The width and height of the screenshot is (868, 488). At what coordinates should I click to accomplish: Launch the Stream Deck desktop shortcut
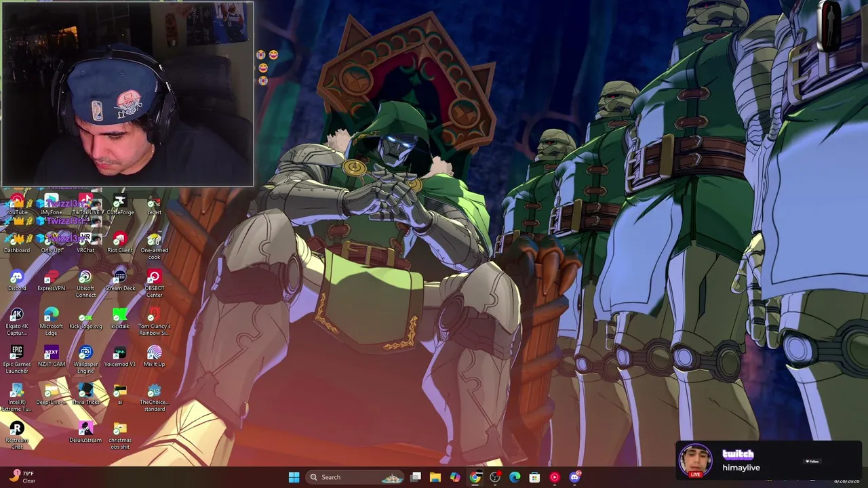click(120, 280)
